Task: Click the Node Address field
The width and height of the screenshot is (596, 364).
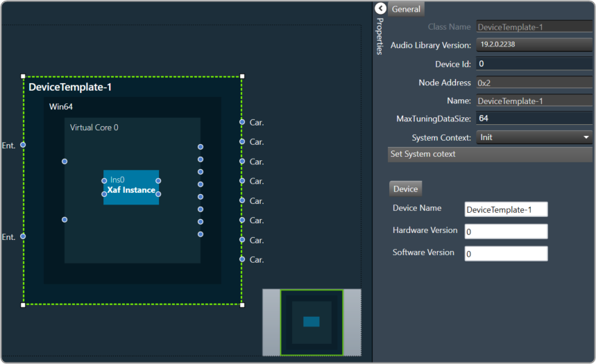Action: pyautogui.click(x=534, y=83)
